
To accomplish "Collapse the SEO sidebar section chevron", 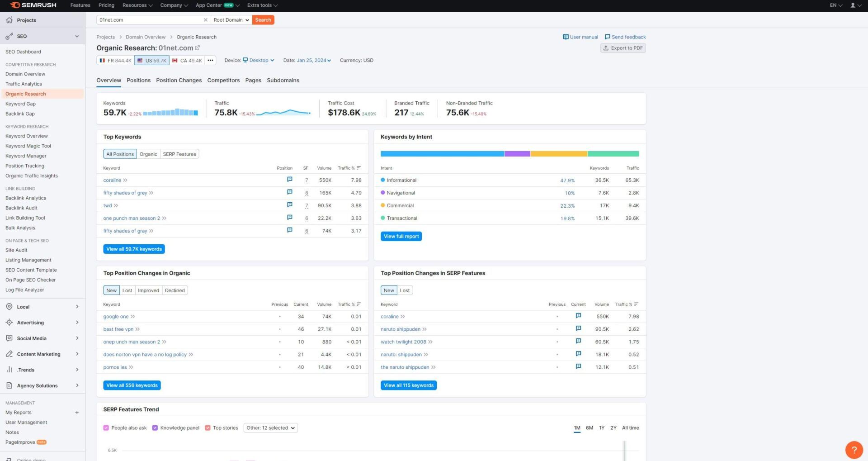I will pyautogui.click(x=77, y=36).
